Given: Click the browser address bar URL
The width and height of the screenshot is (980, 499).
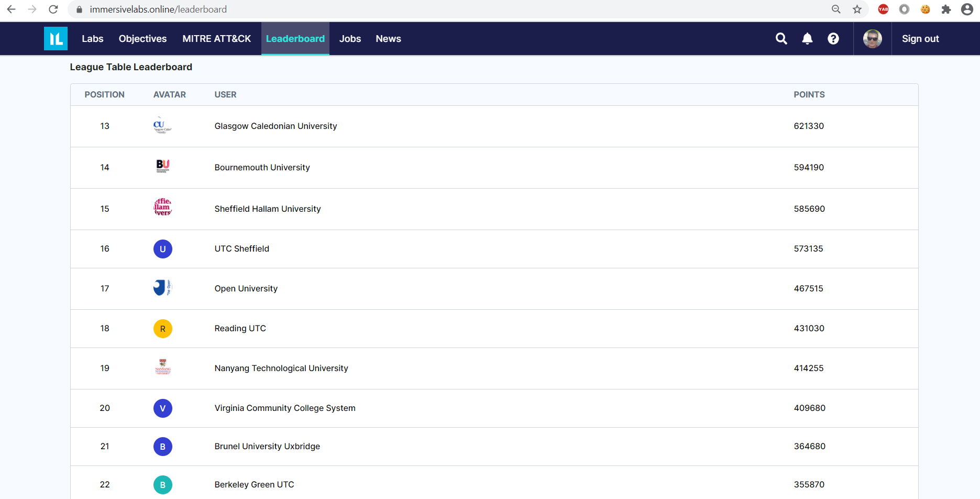Looking at the screenshot, I should tap(158, 9).
